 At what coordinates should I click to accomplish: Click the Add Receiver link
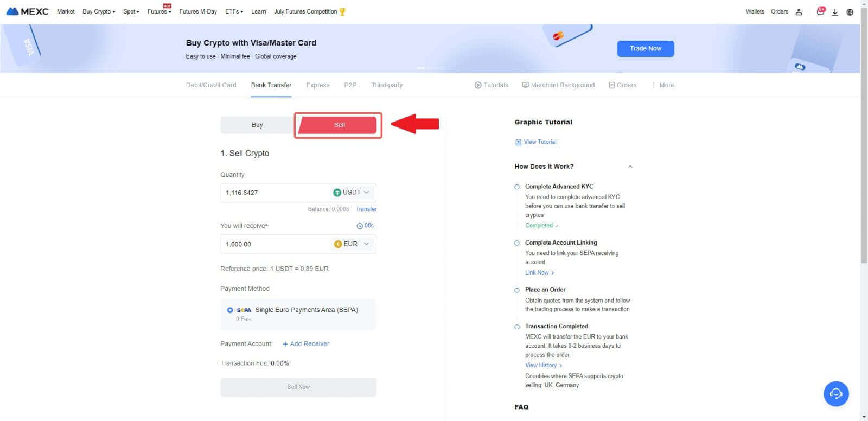(x=306, y=344)
